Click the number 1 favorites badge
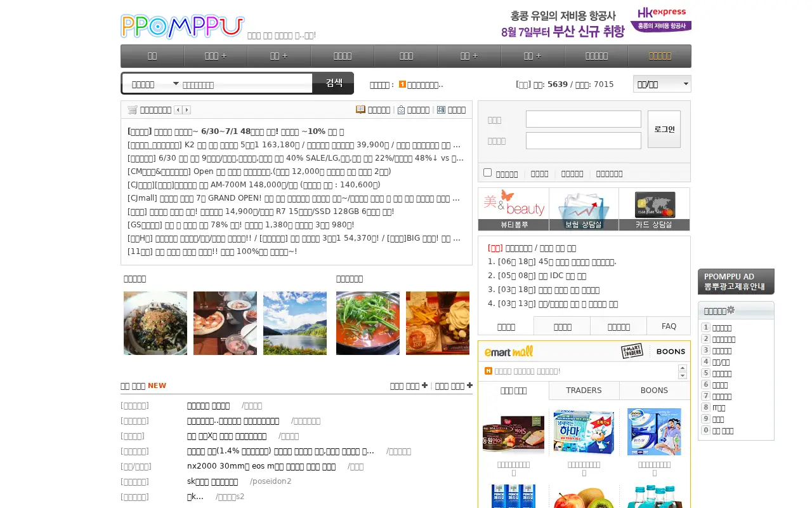Viewport: 812px width, 508px height. [705, 328]
